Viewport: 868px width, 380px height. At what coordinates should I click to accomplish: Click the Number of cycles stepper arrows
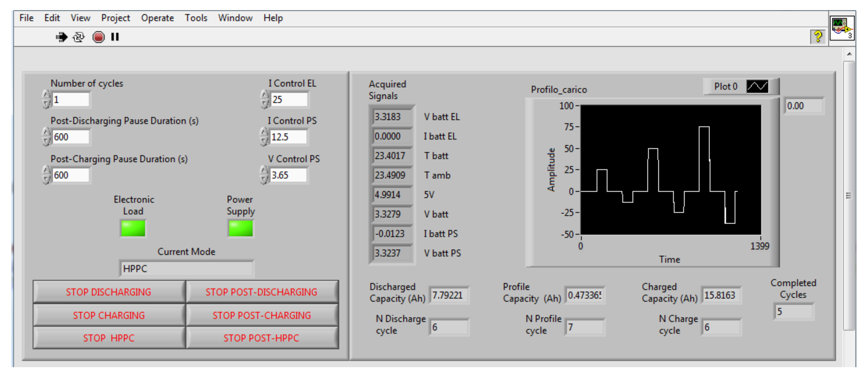[46, 99]
